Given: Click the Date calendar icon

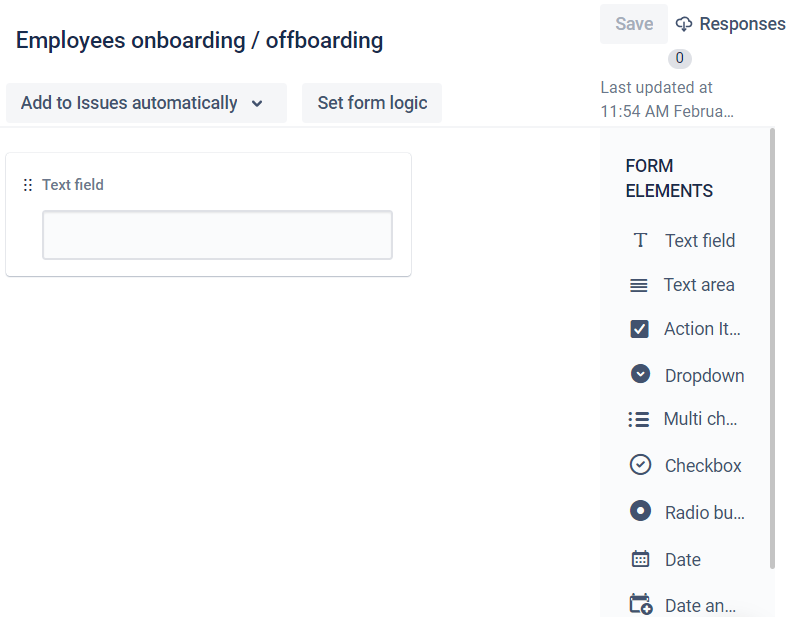Looking at the screenshot, I should click(640, 559).
